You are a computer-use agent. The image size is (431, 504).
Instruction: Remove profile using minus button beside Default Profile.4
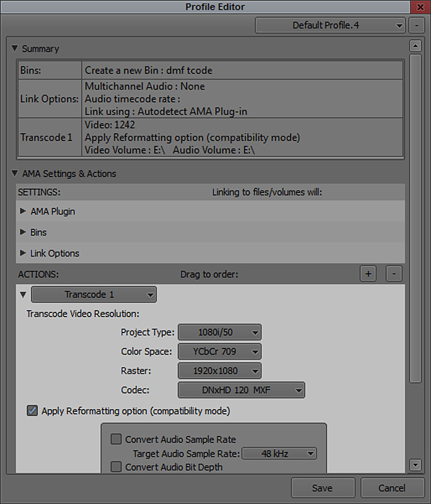(416, 25)
